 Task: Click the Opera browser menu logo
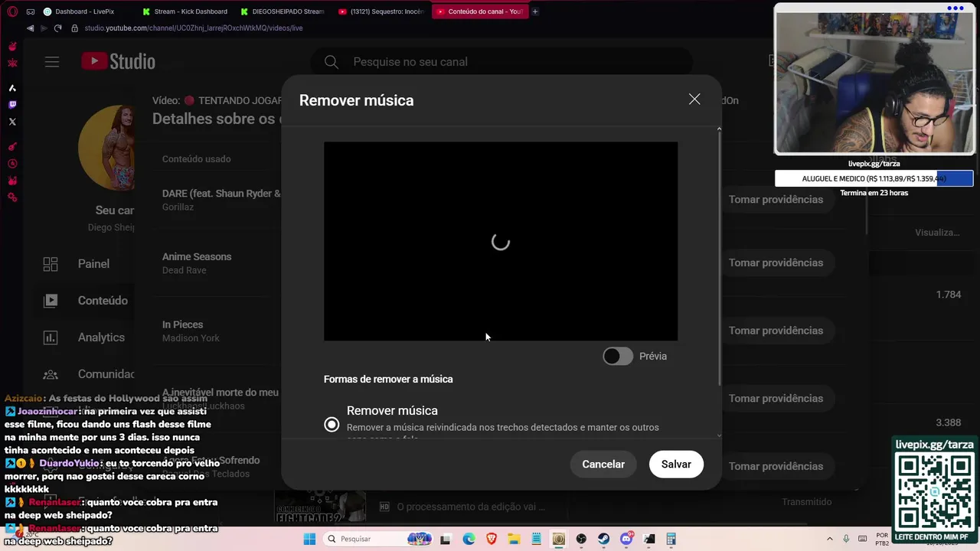point(12,11)
